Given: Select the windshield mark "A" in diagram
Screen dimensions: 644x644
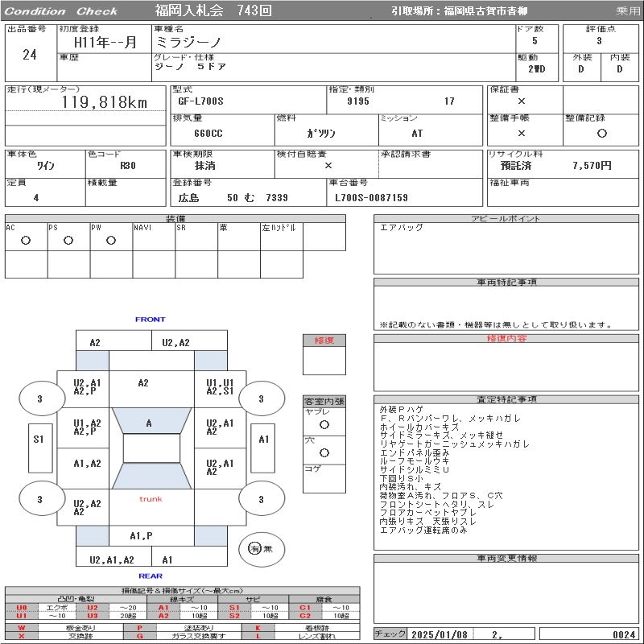Looking at the screenshot, I should 149,423.
